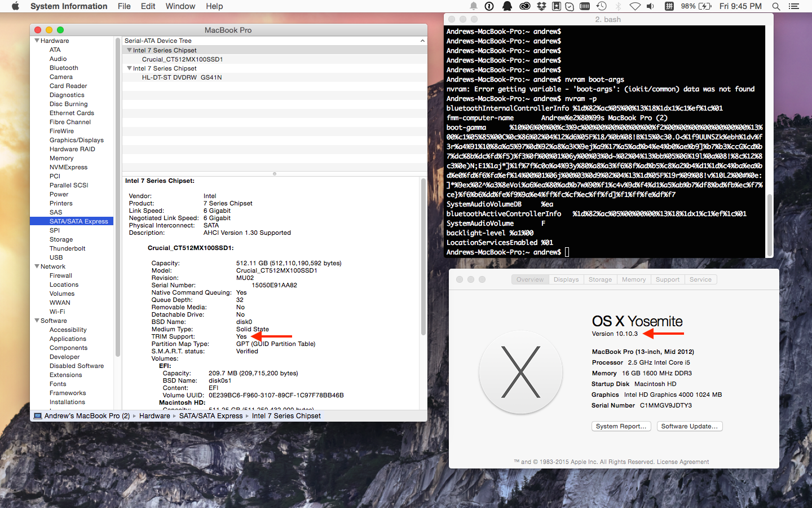
Task: Open Spotlight search
Action: point(776,6)
